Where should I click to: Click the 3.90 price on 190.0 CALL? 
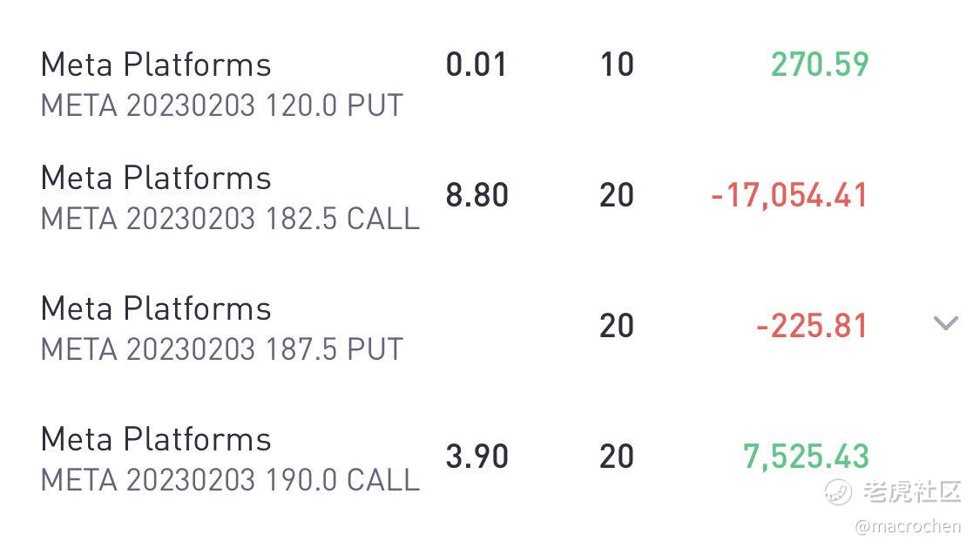click(x=476, y=457)
